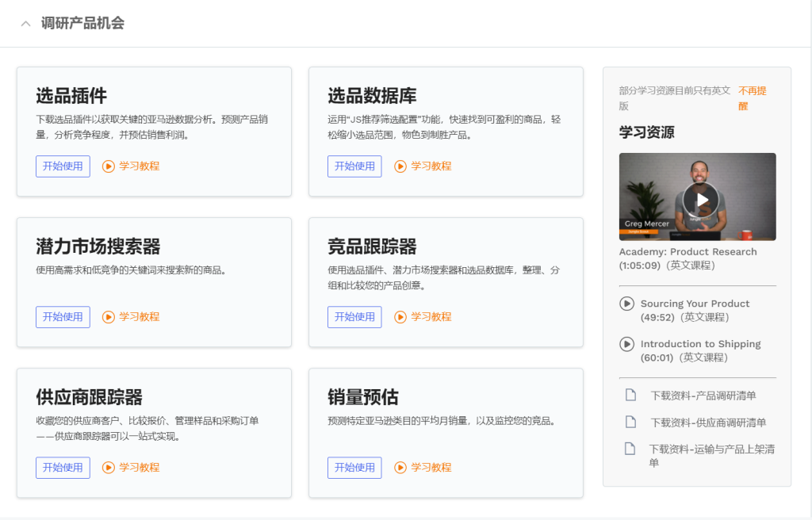Click the 学习资源 heading
Viewport: 812px width, 520px height.
647,132
